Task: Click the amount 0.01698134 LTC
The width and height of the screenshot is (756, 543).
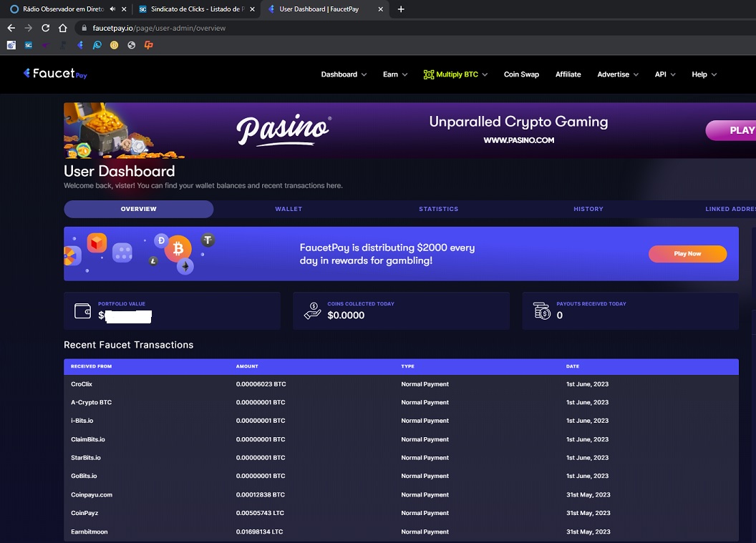Action: (259, 532)
